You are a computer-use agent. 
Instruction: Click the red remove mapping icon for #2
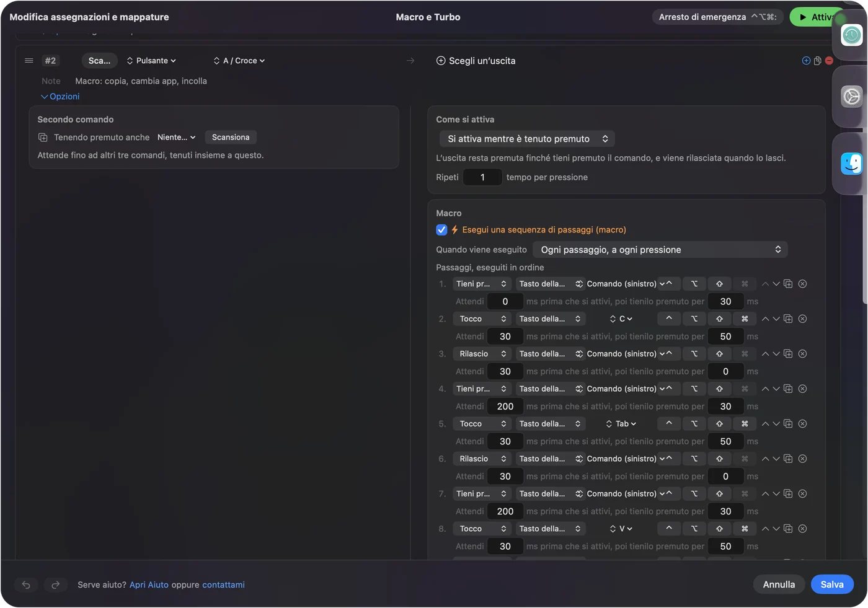pyautogui.click(x=829, y=61)
